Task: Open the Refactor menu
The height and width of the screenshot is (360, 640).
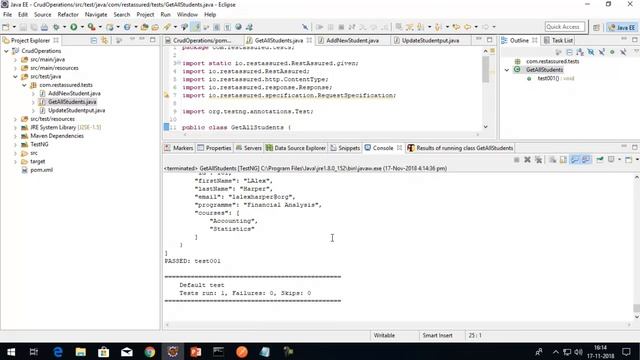Action: click(x=68, y=14)
